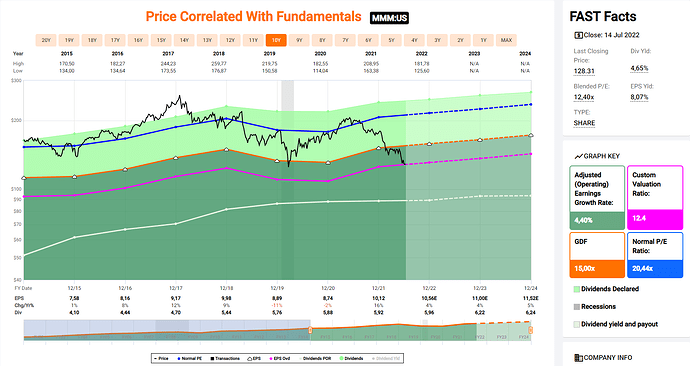Click the active 10Y range button
This screenshot has width=690, height=366.
(276, 40)
